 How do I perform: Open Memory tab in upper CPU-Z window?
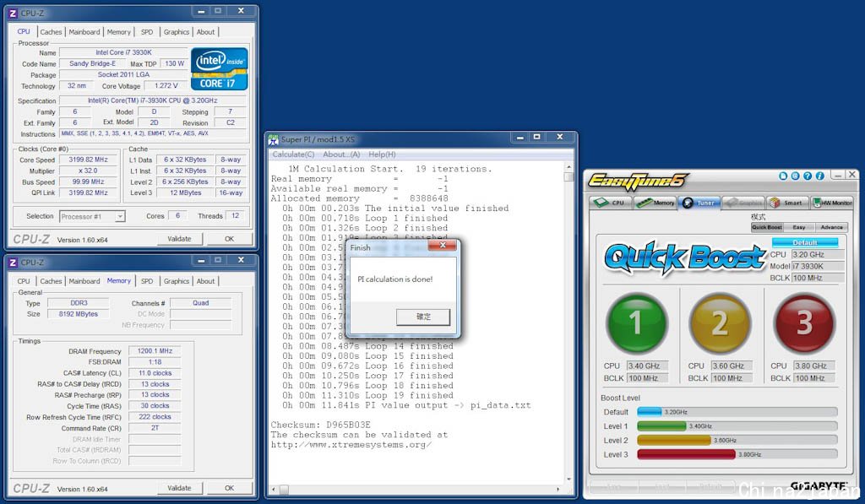point(118,32)
